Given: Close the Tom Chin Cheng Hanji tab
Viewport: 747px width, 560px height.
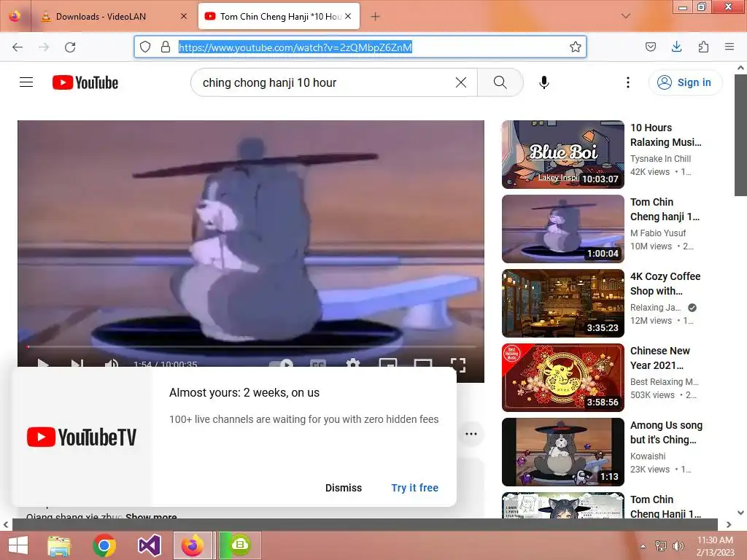Looking at the screenshot, I should point(348,16).
